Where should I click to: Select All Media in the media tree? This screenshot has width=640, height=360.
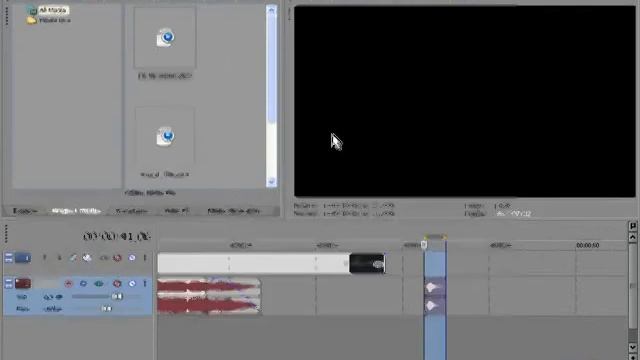[53, 10]
